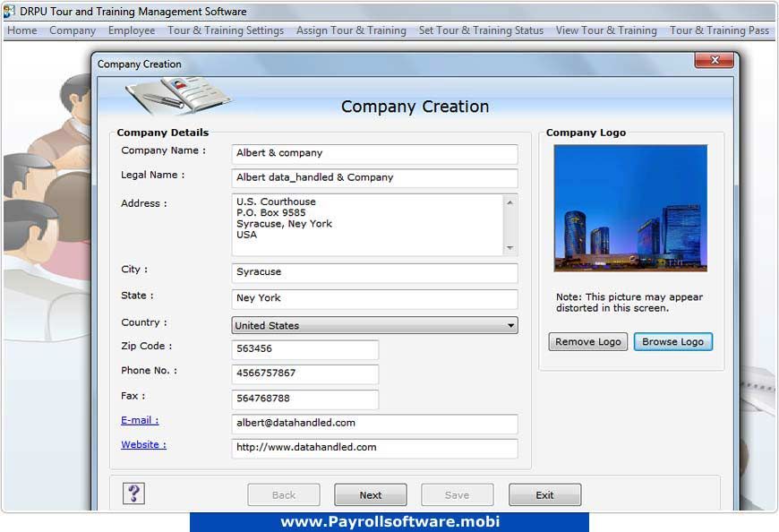Screen dimensions: 779x532
Task: Open Set Tour & Training Status menu
Action: (x=481, y=30)
